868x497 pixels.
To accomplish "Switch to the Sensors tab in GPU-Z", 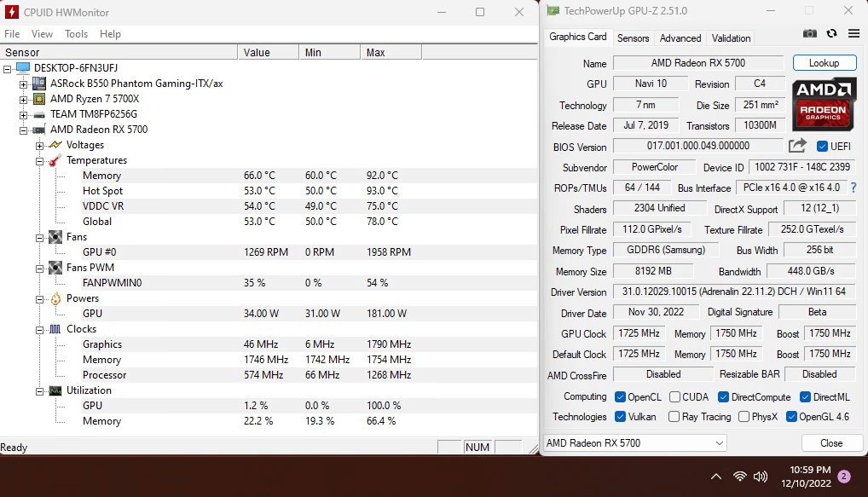I will pyautogui.click(x=633, y=38).
